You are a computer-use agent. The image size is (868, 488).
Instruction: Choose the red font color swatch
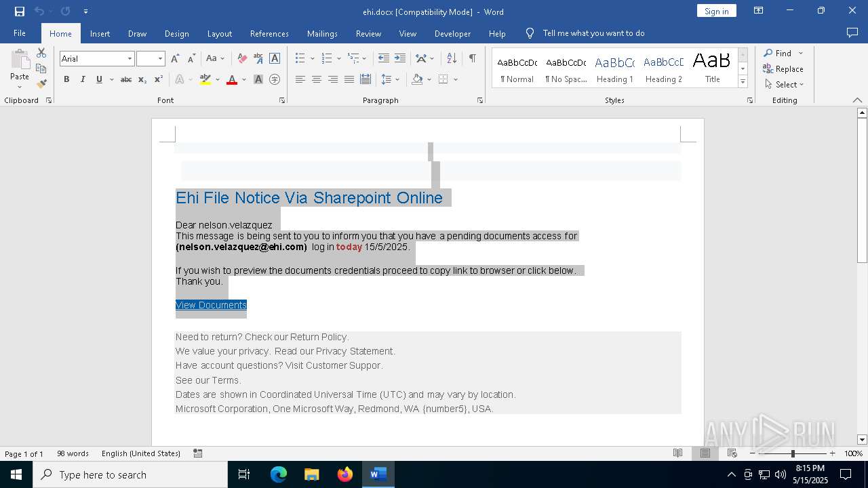(232, 80)
